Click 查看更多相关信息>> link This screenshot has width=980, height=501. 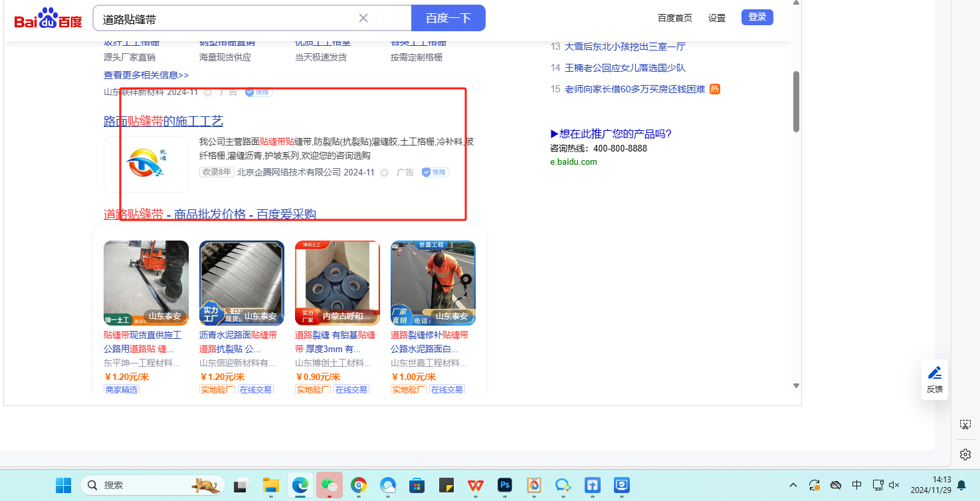point(146,75)
